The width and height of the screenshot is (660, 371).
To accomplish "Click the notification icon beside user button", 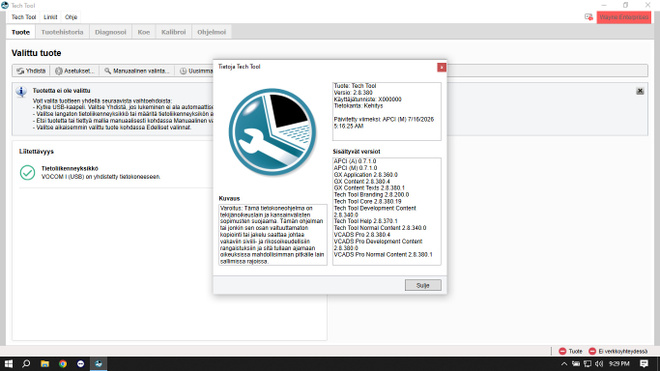I will click(x=588, y=17).
